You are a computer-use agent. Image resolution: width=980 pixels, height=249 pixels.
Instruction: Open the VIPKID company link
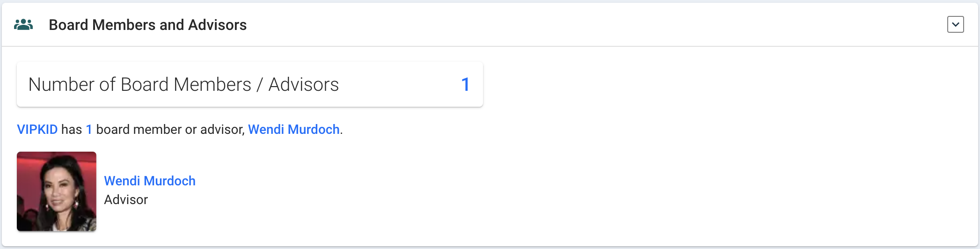pyautogui.click(x=37, y=130)
